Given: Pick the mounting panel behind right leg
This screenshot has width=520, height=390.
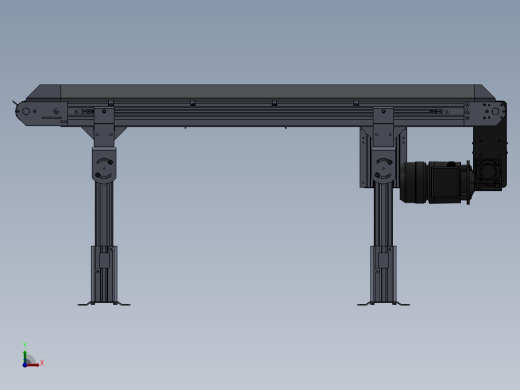Looking at the screenshot, I should click(x=366, y=157).
